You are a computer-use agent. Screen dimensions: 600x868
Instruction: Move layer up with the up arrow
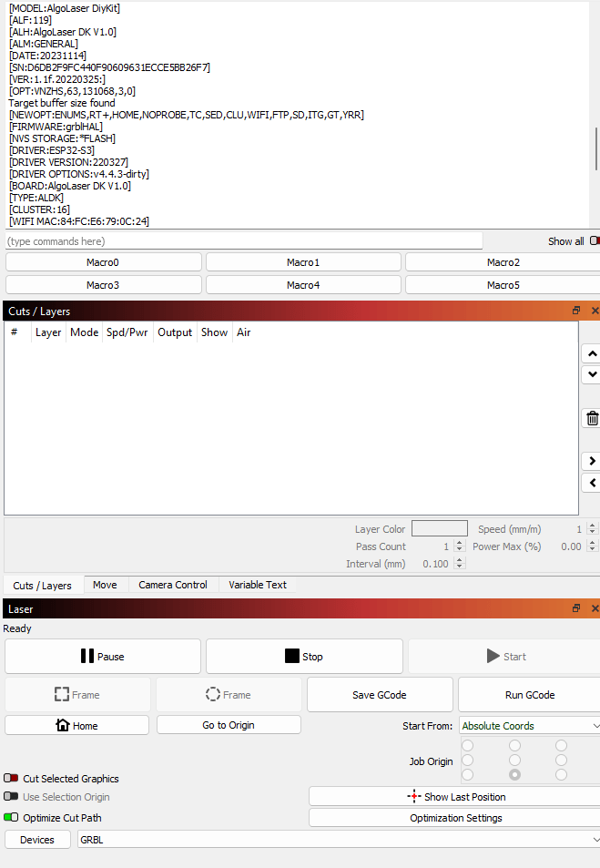tap(592, 353)
